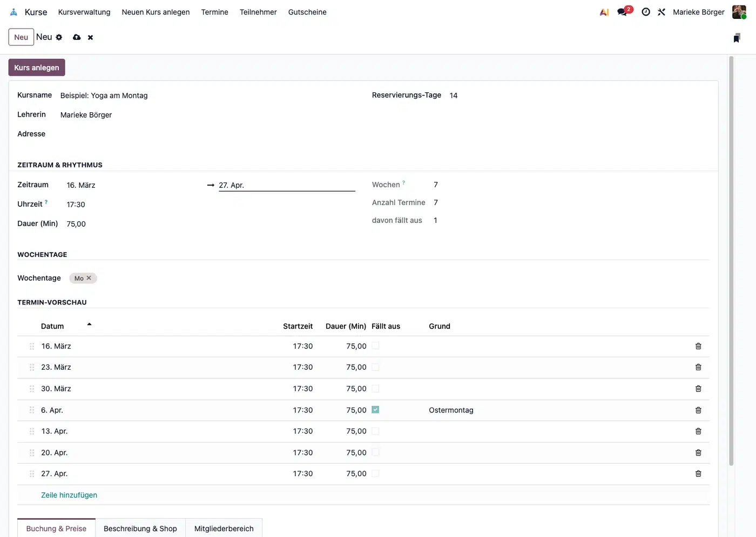Open the Gutscheine menu
This screenshot has width=756, height=537.
tap(307, 12)
